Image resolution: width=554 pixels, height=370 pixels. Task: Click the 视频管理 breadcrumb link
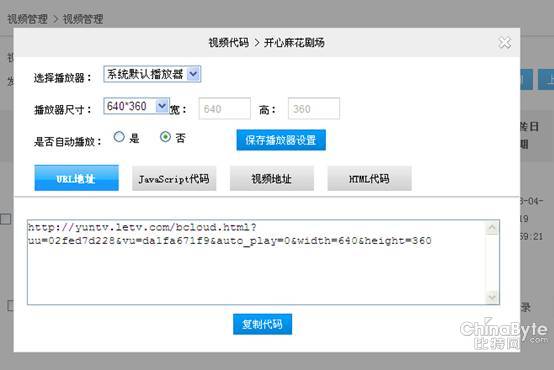pyautogui.click(x=27, y=19)
